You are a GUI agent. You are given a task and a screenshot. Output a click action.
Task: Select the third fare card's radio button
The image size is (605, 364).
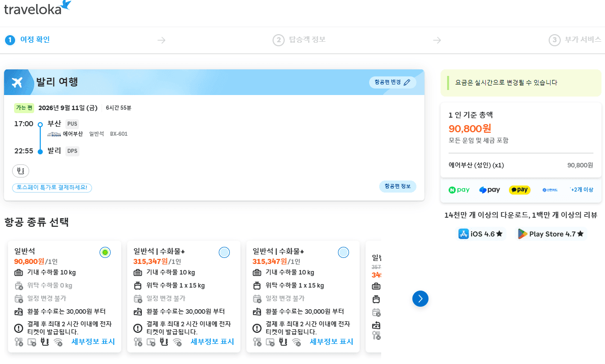343,252
